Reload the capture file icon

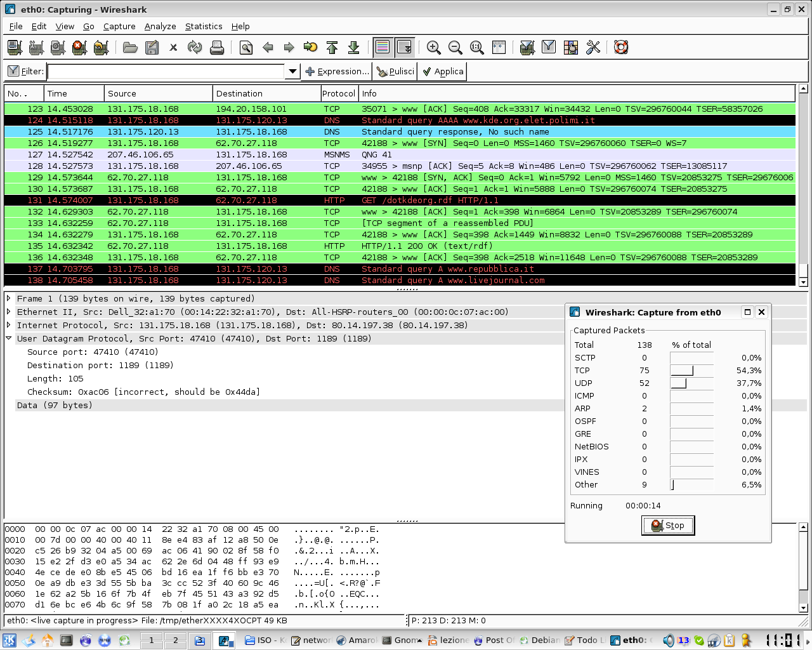195,48
